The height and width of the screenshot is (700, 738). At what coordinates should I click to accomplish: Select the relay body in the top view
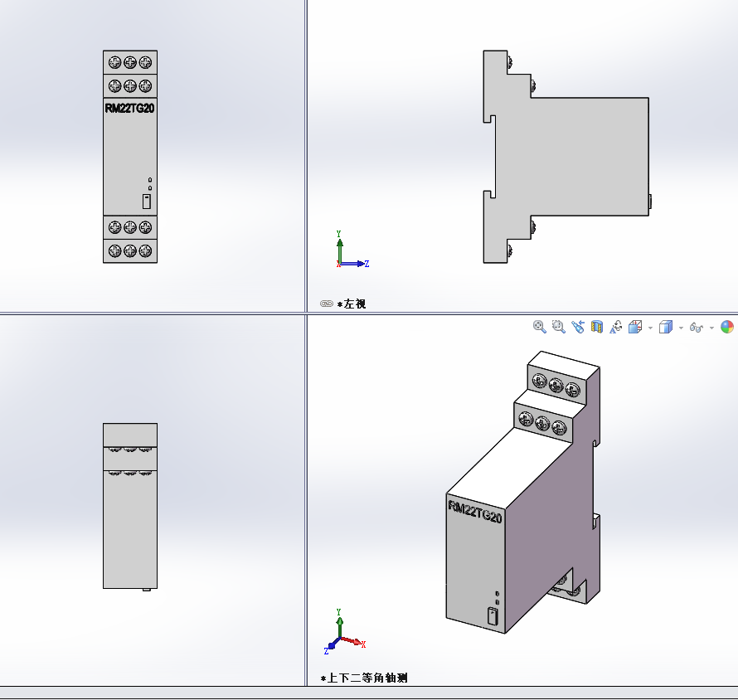tap(130, 506)
